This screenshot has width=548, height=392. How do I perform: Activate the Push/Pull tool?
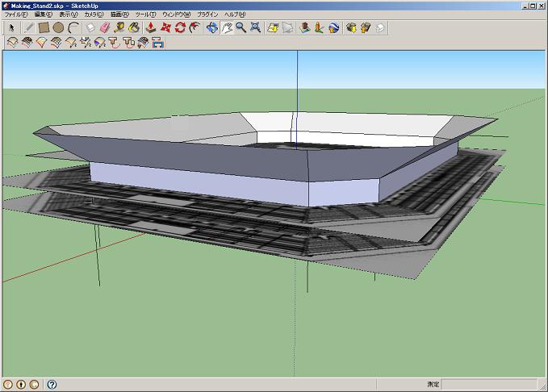coord(151,27)
